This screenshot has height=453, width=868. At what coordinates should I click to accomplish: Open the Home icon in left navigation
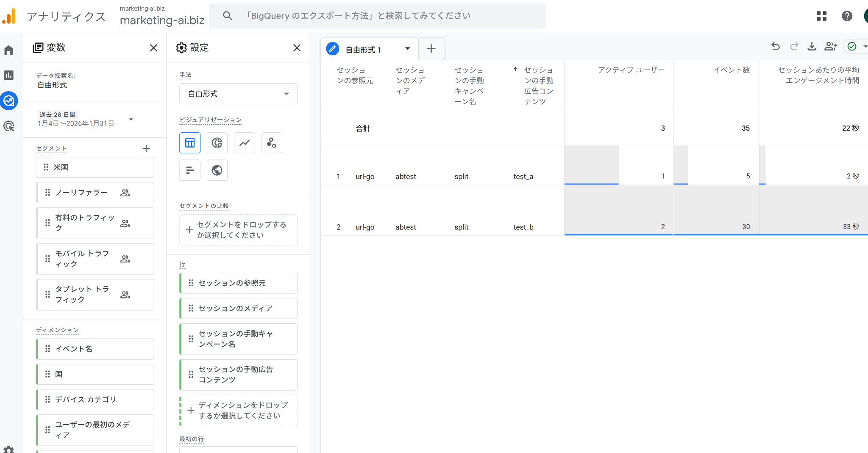(x=8, y=50)
